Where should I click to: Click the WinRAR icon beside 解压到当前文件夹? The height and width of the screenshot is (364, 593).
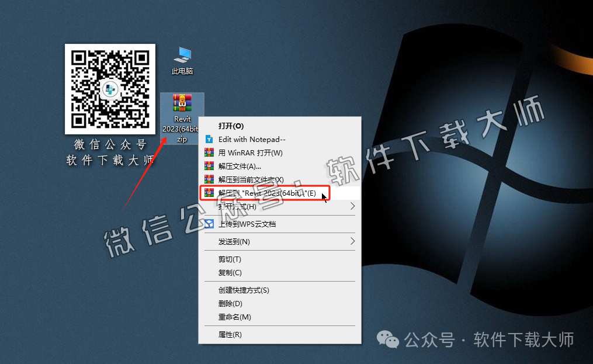point(209,179)
